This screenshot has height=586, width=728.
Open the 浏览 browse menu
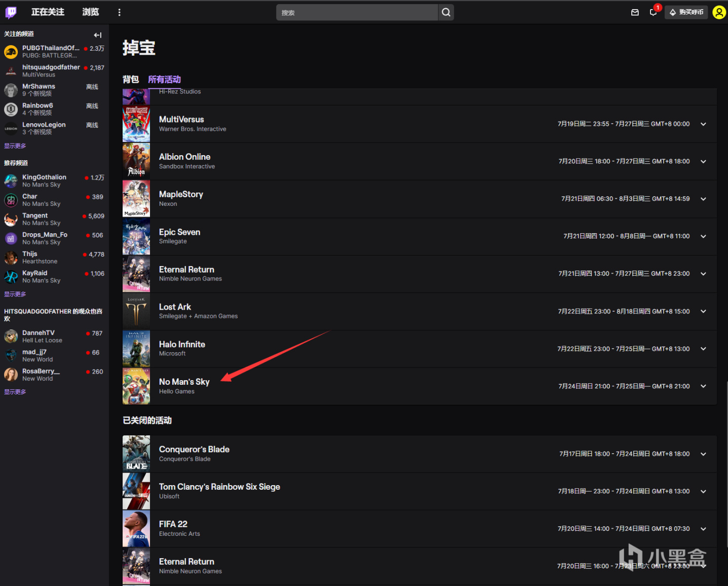pyautogui.click(x=91, y=12)
